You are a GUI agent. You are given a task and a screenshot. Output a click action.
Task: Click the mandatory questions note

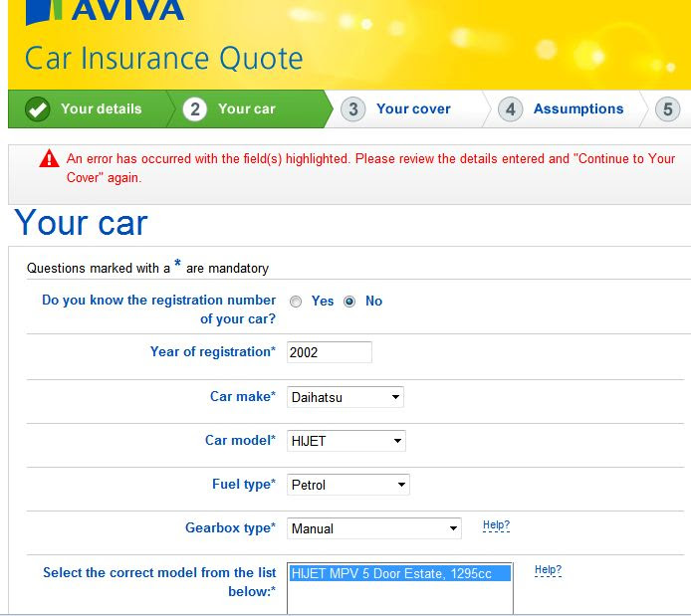click(147, 267)
